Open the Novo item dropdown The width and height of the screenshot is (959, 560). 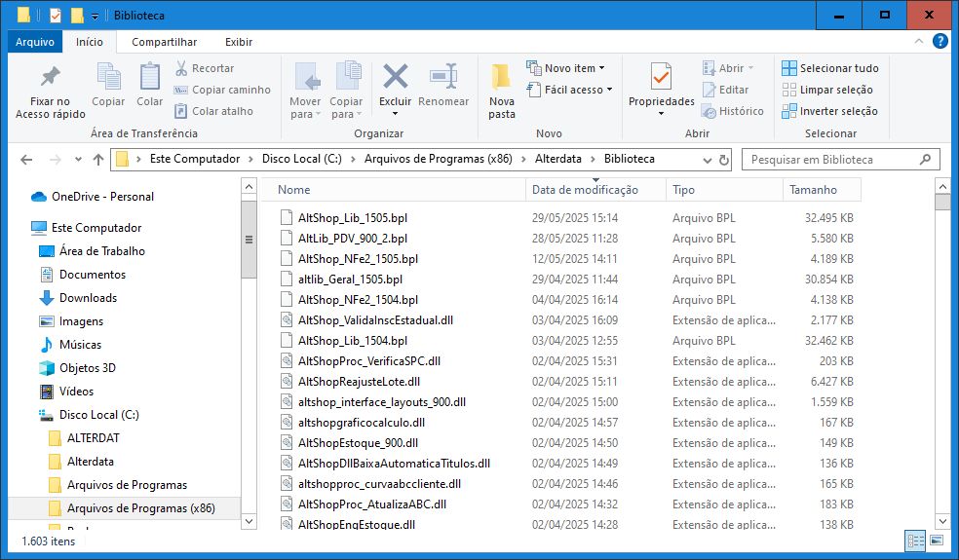565,68
